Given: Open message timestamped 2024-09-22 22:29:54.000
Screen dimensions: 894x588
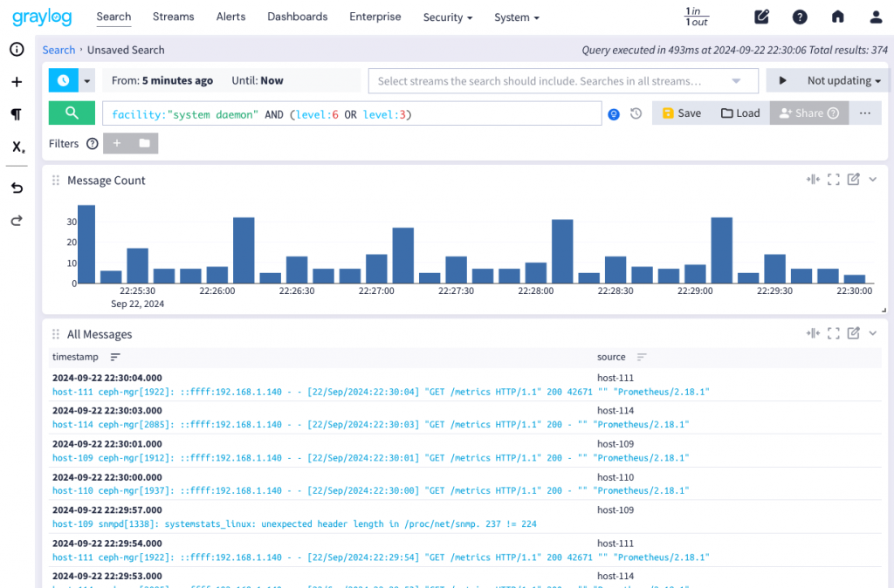Looking at the screenshot, I should coord(464,550).
